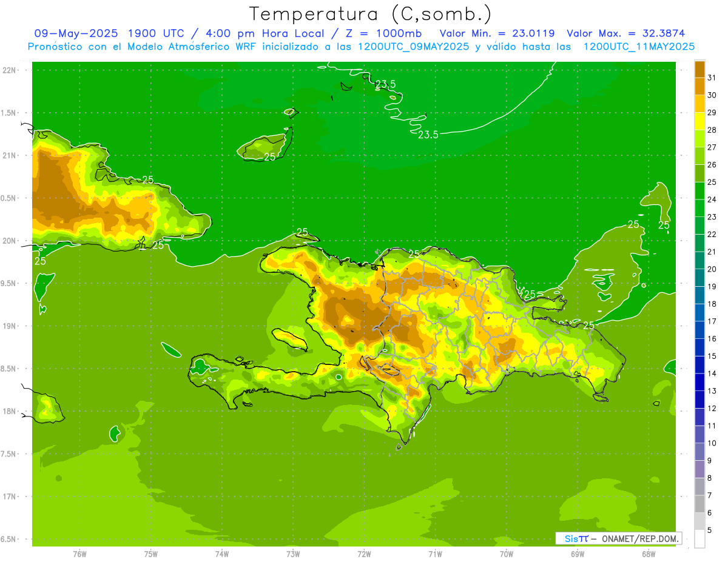Viewport: 728px width, 562px height.
Task: Click the colorbar label '23'
Action: 712,217
